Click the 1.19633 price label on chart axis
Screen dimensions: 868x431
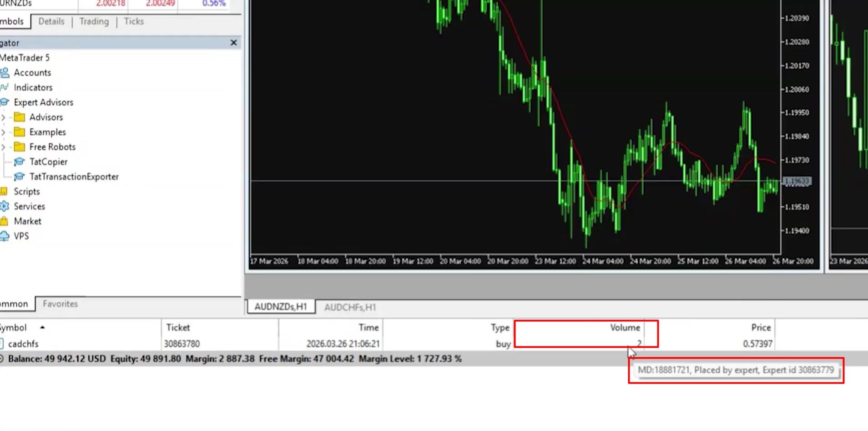point(797,181)
